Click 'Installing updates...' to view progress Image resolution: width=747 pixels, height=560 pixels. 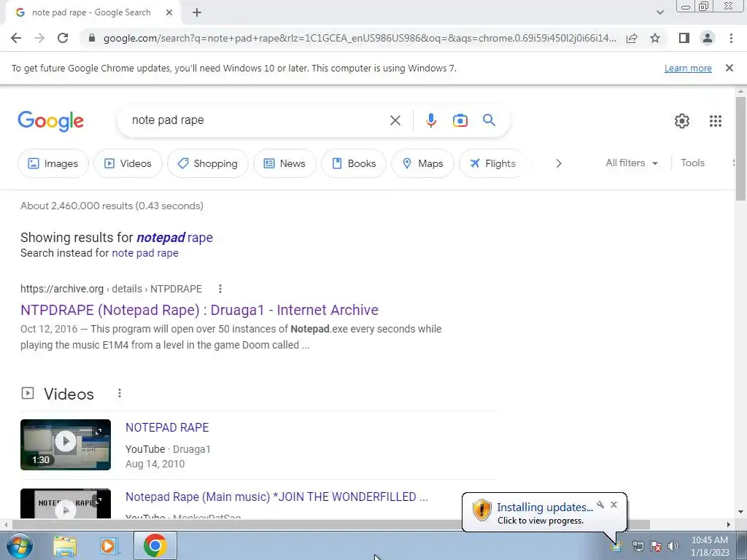(544, 507)
